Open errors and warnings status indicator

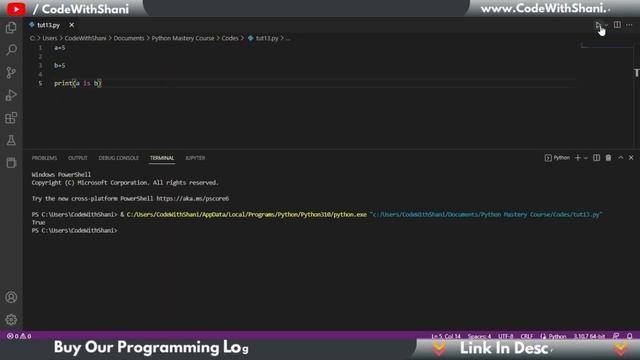19,336
